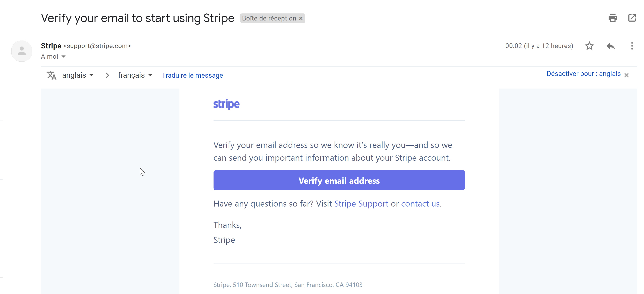
Task: Star the Stripe email
Action: [x=589, y=46]
